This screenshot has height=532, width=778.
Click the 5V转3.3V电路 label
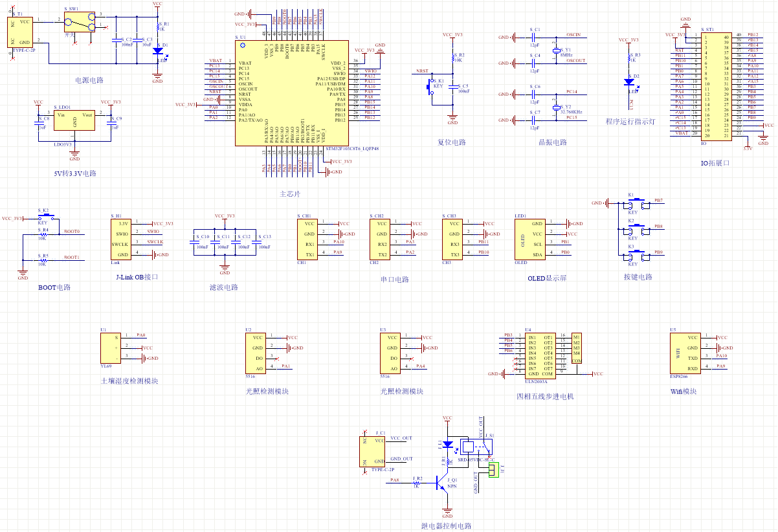75,173
